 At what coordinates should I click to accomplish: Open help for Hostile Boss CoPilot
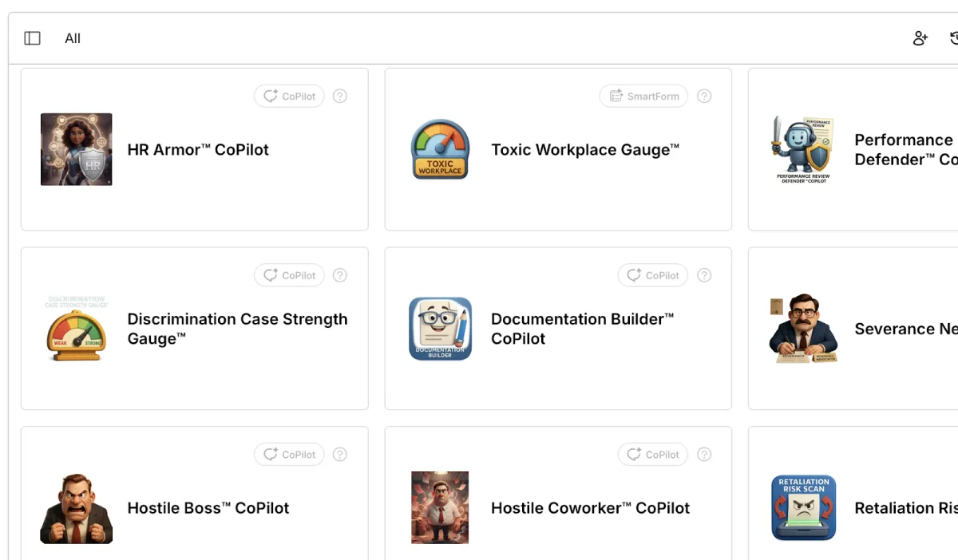pos(340,455)
